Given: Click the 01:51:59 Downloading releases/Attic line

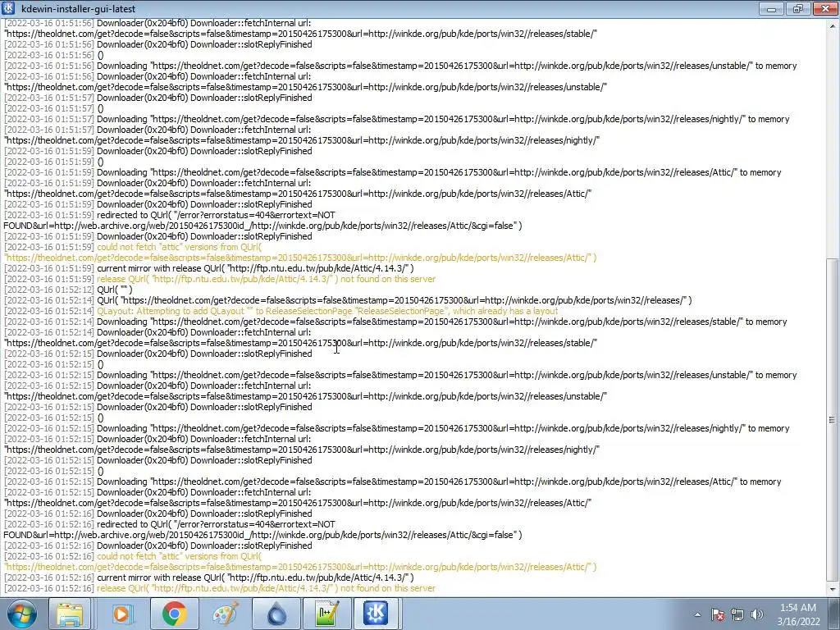Looking at the screenshot, I should click(393, 172).
